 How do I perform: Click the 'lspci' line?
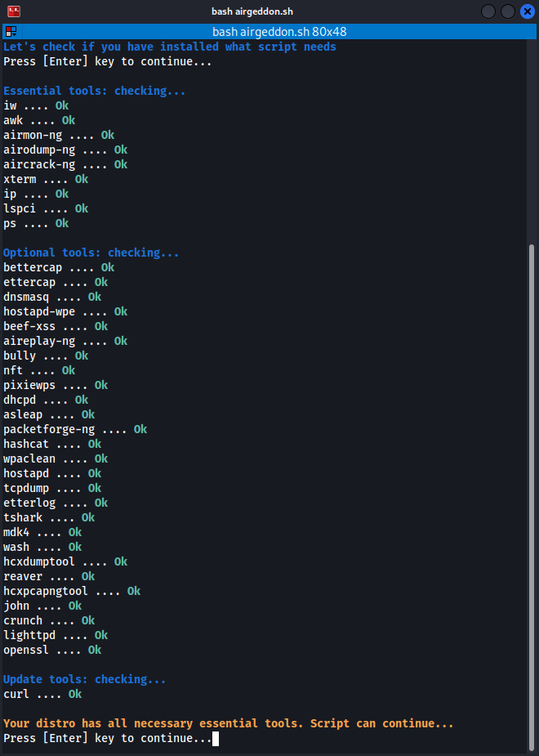pyautogui.click(x=46, y=208)
